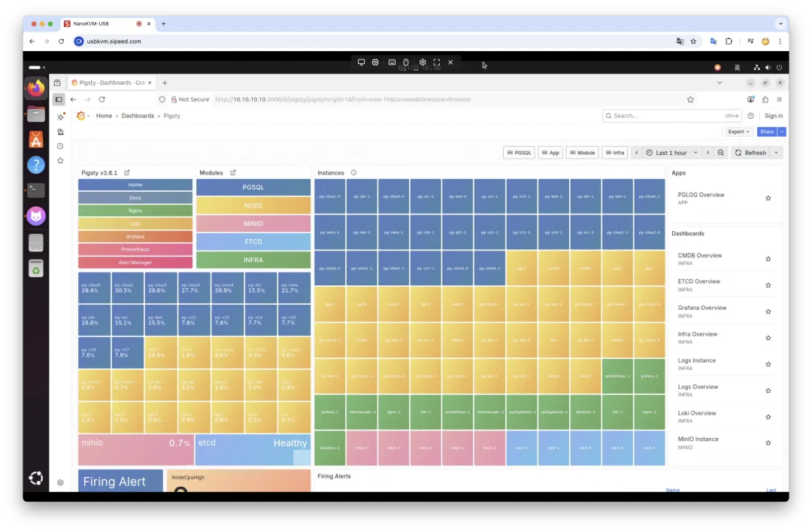This screenshot has height=532, width=812.
Task: Open NanoKVM keyboard icon in toolbar
Action: 392,62
